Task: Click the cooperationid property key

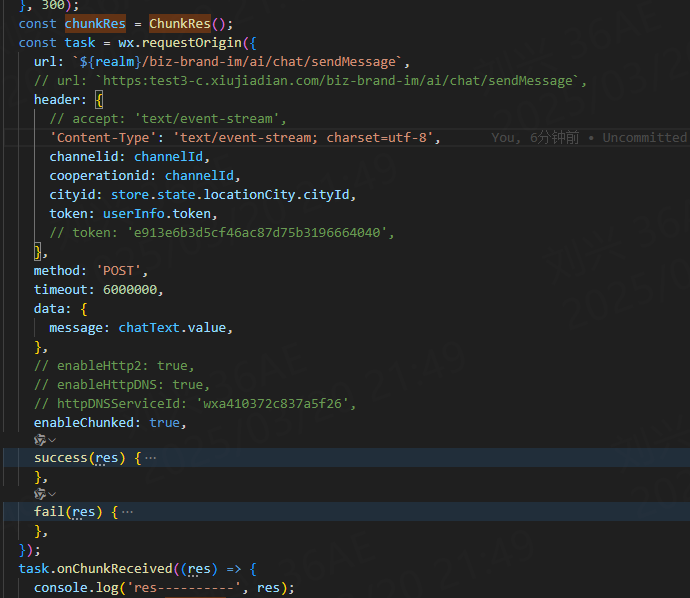Action: point(99,176)
